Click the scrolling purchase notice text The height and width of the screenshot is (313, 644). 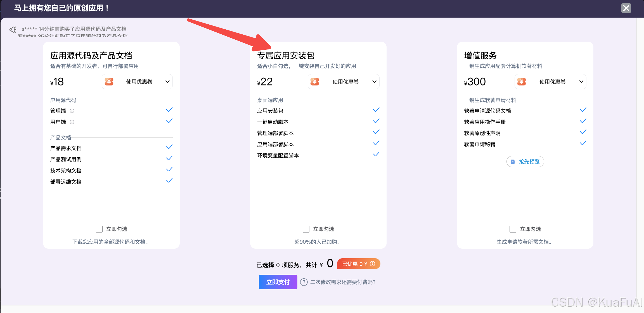74,29
